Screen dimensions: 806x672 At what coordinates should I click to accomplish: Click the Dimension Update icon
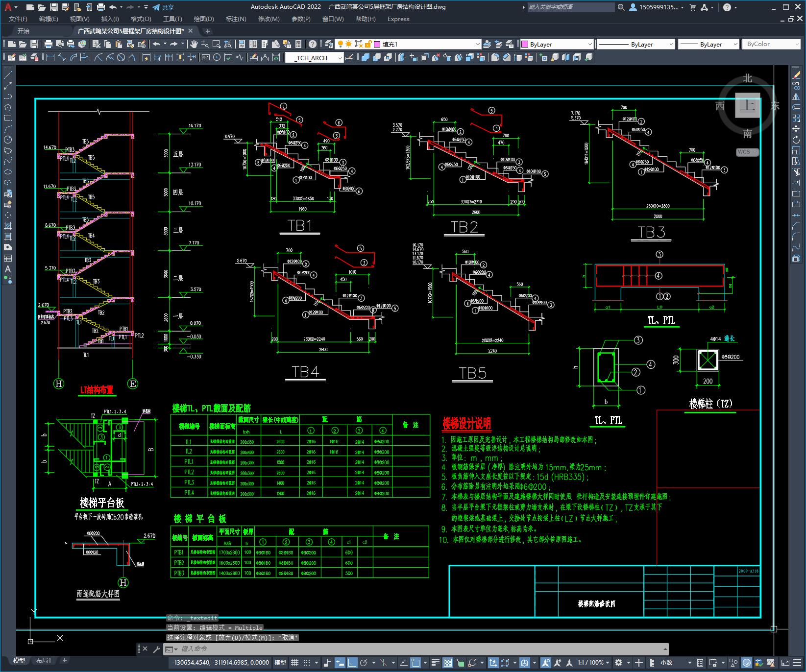[x=276, y=57]
